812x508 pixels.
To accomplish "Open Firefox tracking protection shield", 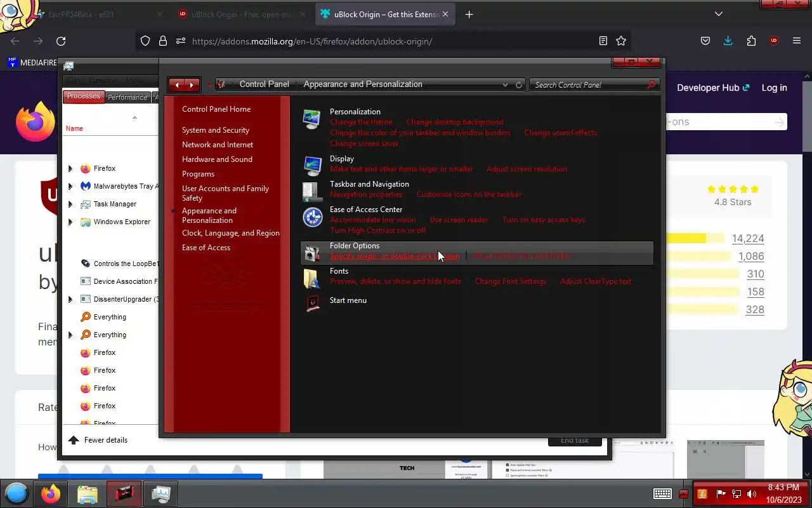I will coord(145,41).
